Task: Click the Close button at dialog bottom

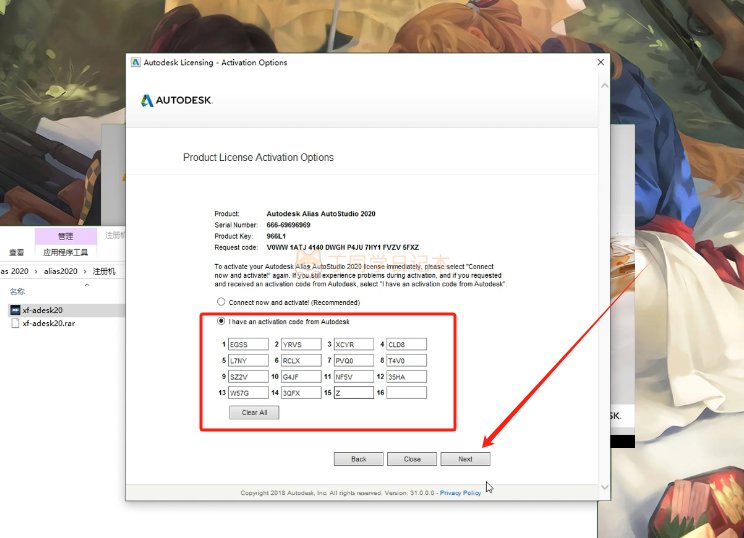Action: tap(412, 459)
